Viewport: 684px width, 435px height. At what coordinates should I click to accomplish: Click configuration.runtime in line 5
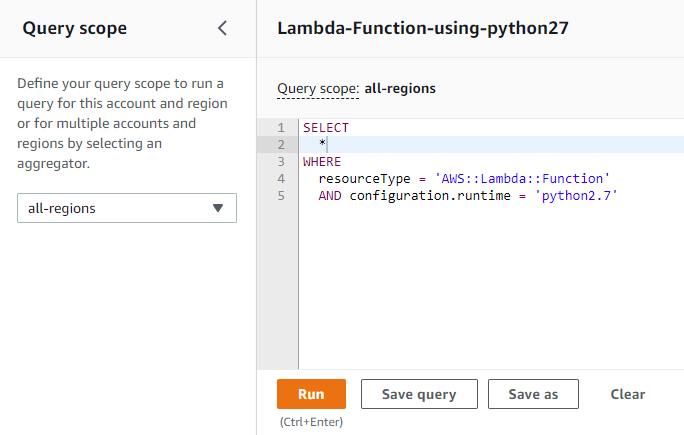pos(430,195)
